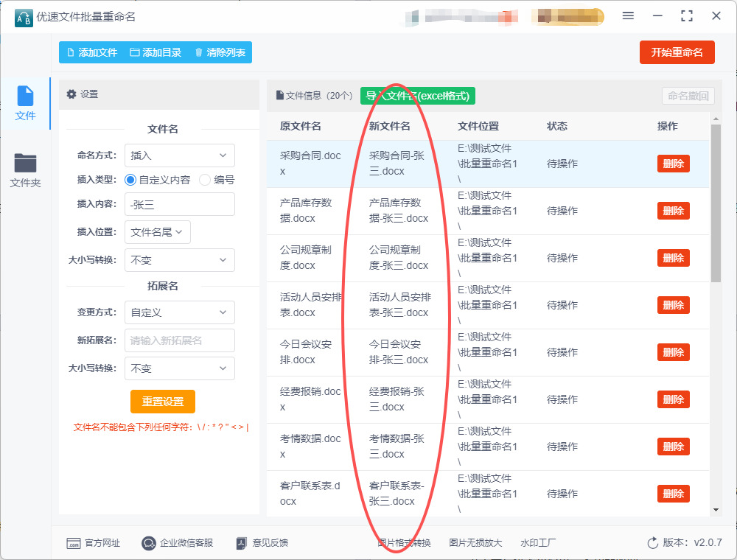Viewport: 737px width, 560px height.
Task: Click the 新拓展名 input field
Action: (x=179, y=340)
